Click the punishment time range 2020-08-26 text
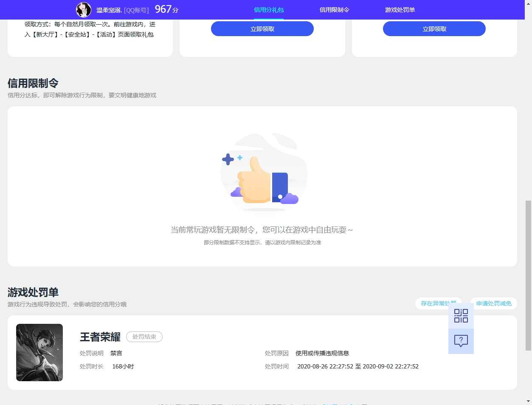 point(358,366)
